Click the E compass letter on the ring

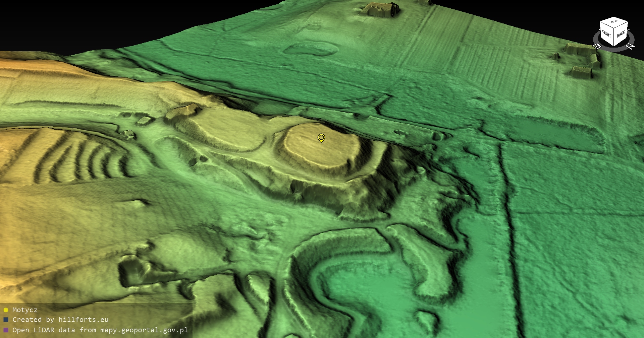tap(597, 46)
